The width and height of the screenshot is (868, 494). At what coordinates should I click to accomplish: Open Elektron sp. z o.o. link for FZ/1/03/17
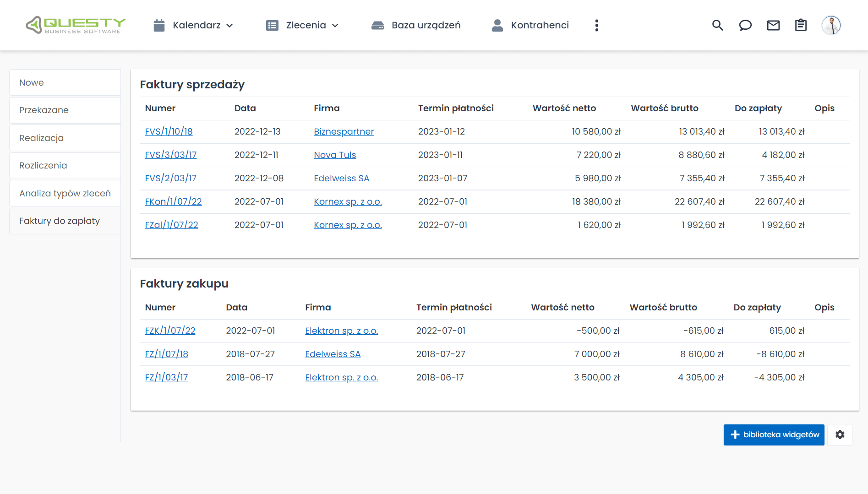[x=341, y=377]
